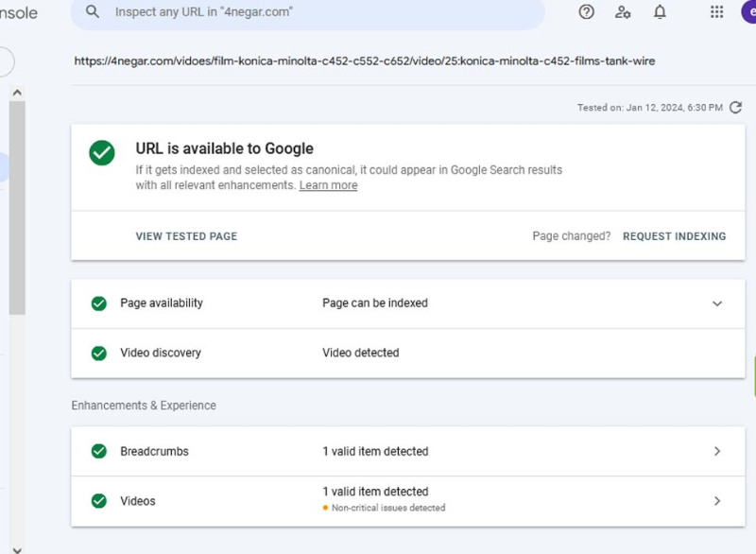The height and width of the screenshot is (554, 756).
Task: Open the Help question mark icon
Action: pyautogui.click(x=586, y=12)
